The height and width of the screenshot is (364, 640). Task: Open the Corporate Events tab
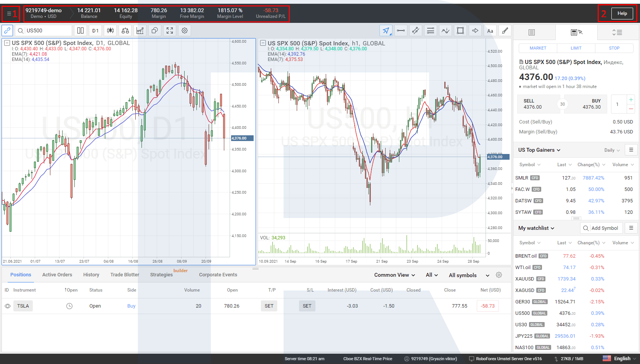pos(218,275)
